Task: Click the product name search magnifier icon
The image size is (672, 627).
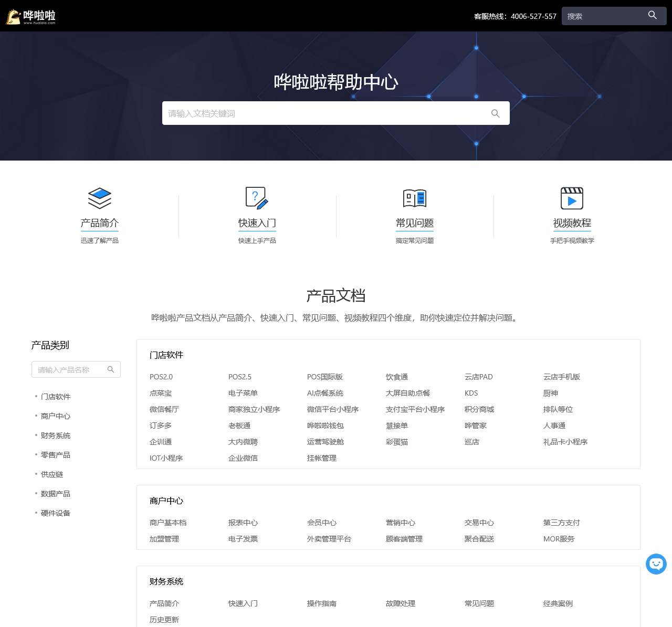Action: (x=111, y=369)
